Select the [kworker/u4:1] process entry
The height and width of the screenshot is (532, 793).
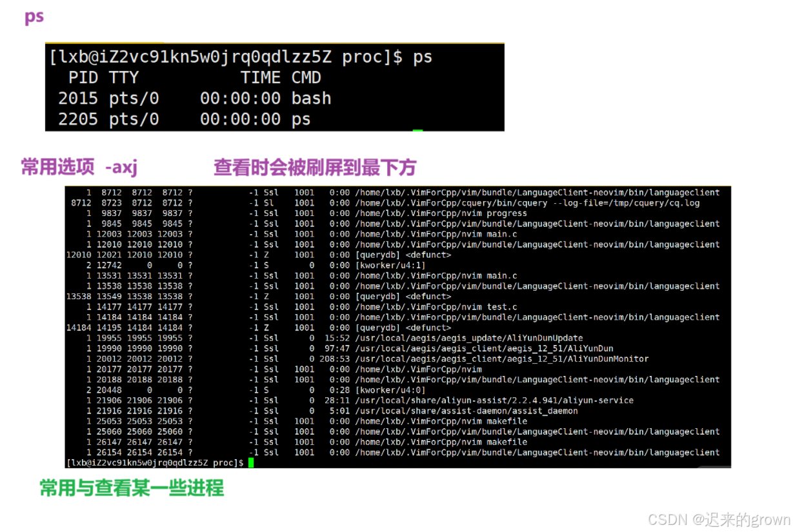(390, 265)
